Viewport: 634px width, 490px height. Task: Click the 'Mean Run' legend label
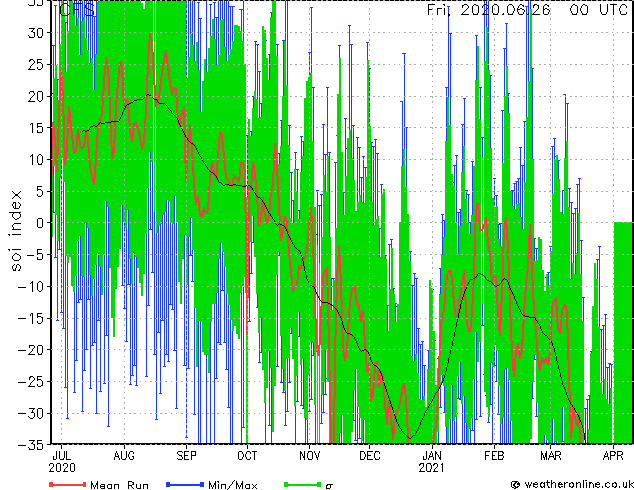click(x=119, y=485)
